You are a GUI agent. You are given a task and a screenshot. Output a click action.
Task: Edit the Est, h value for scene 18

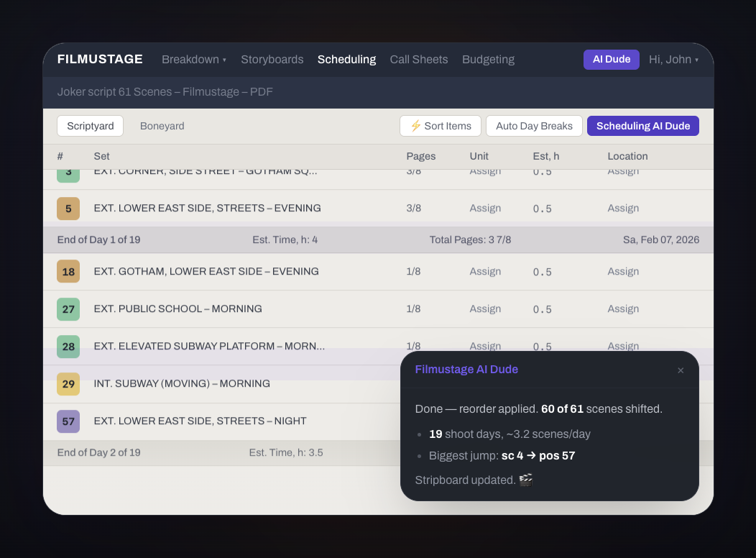pyautogui.click(x=542, y=272)
